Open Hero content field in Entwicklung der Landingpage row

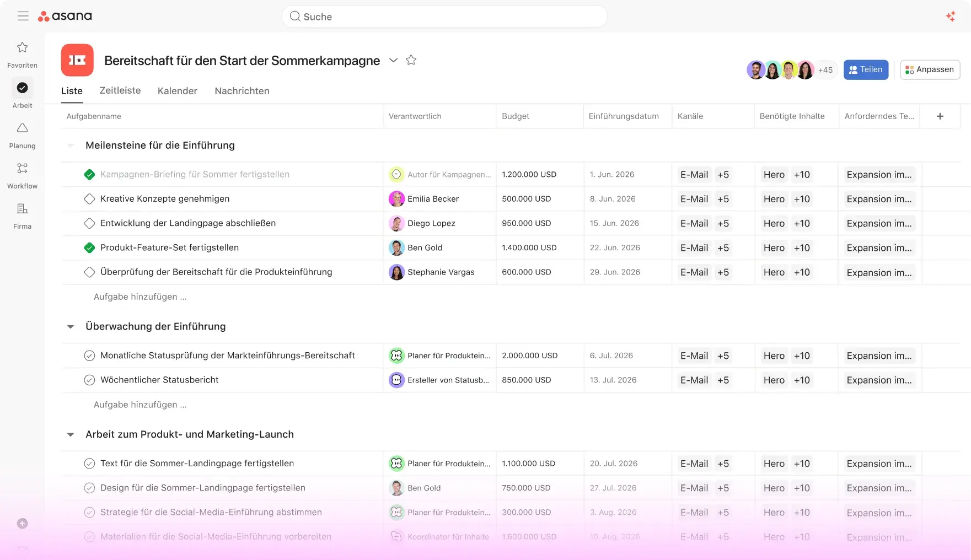[x=774, y=223]
